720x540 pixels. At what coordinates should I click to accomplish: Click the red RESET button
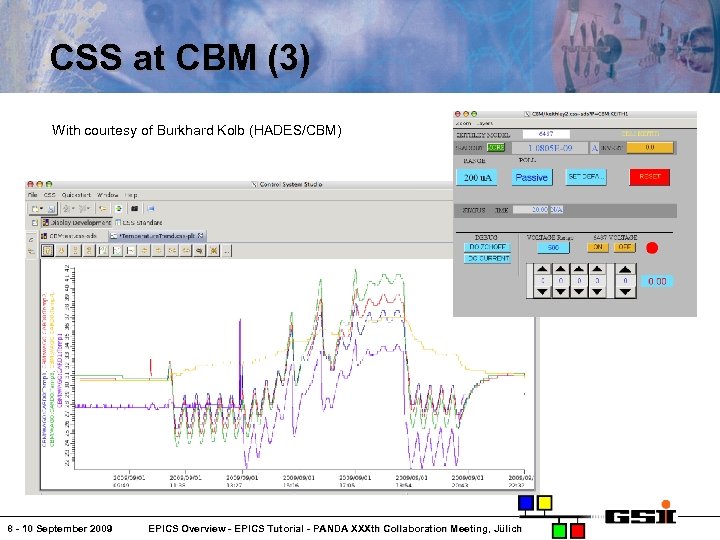point(650,177)
